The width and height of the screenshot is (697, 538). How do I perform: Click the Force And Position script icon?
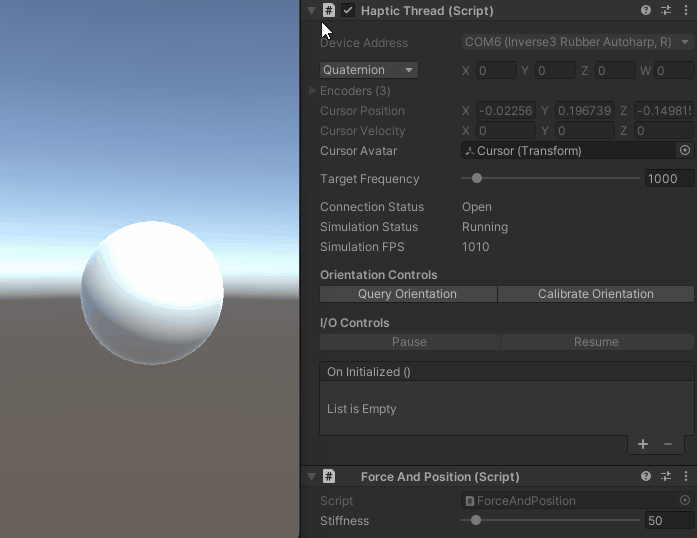coord(328,476)
